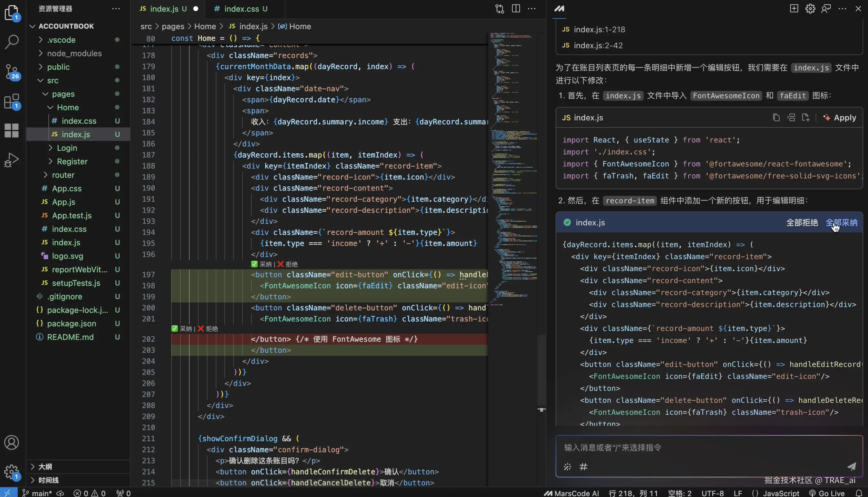
Task: Copy the index.js import code snippet
Action: pyautogui.click(x=776, y=118)
